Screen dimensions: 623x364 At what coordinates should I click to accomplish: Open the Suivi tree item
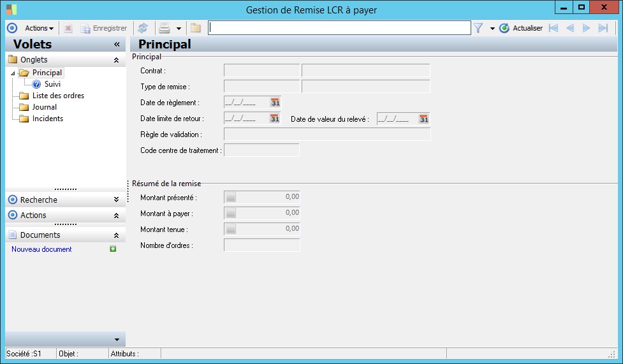coord(52,84)
